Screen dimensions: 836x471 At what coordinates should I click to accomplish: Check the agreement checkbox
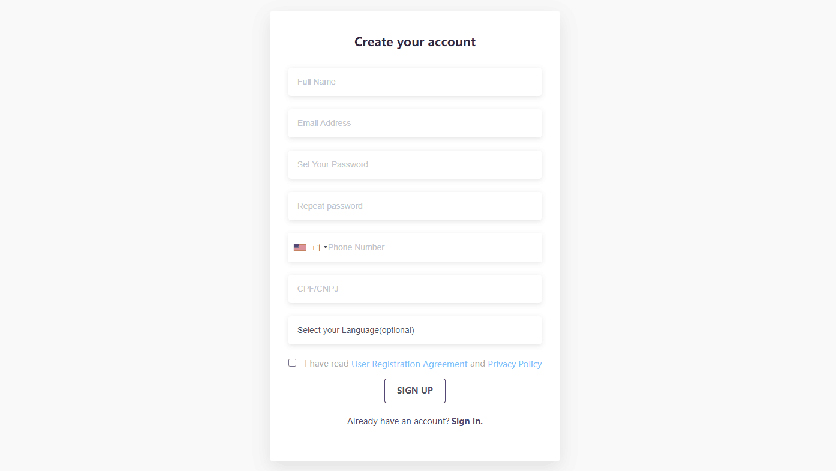click(293, 363)
